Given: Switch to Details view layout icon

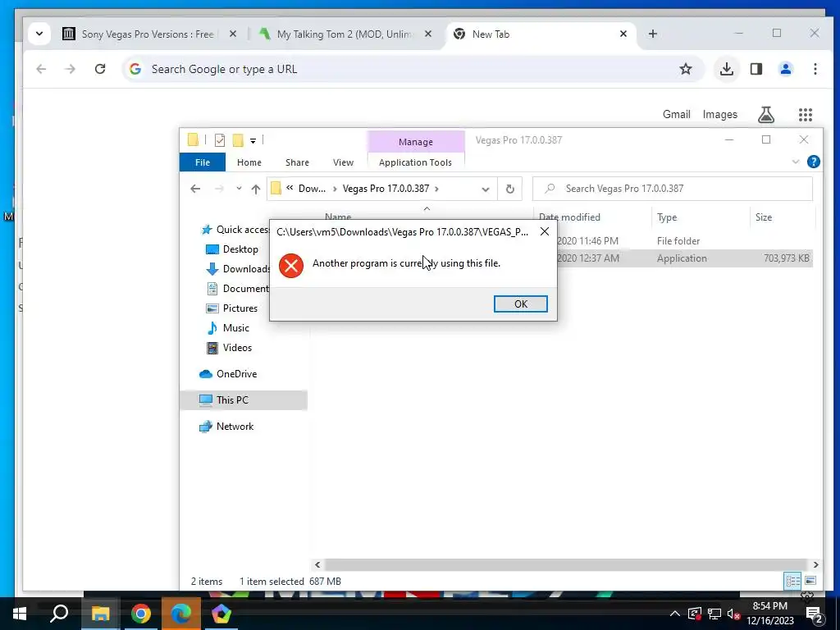Looking at the screenshot, I should (x=793, y=581).
